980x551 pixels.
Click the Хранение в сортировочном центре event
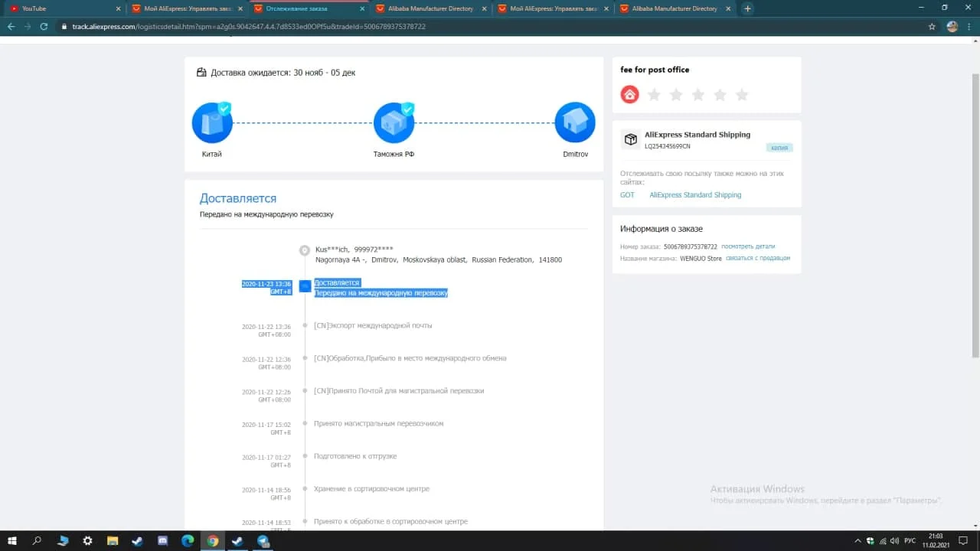pyautogui.click(x=371, y=489)
